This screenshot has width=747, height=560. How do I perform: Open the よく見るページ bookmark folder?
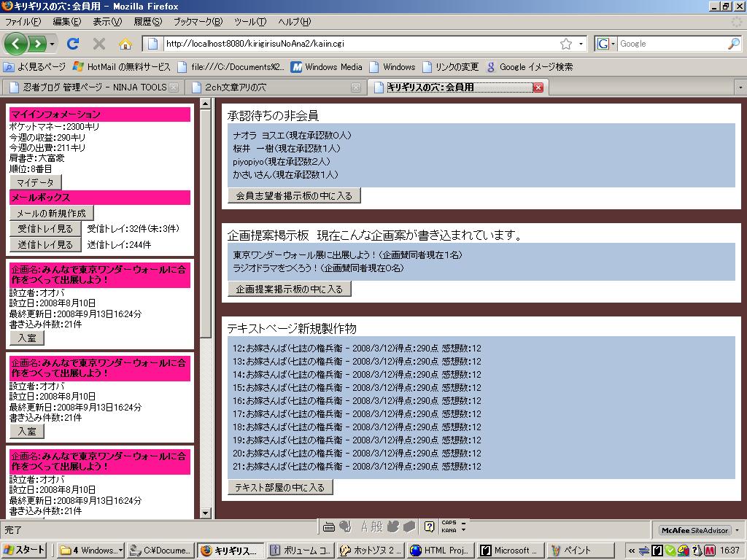coord(35,66)
